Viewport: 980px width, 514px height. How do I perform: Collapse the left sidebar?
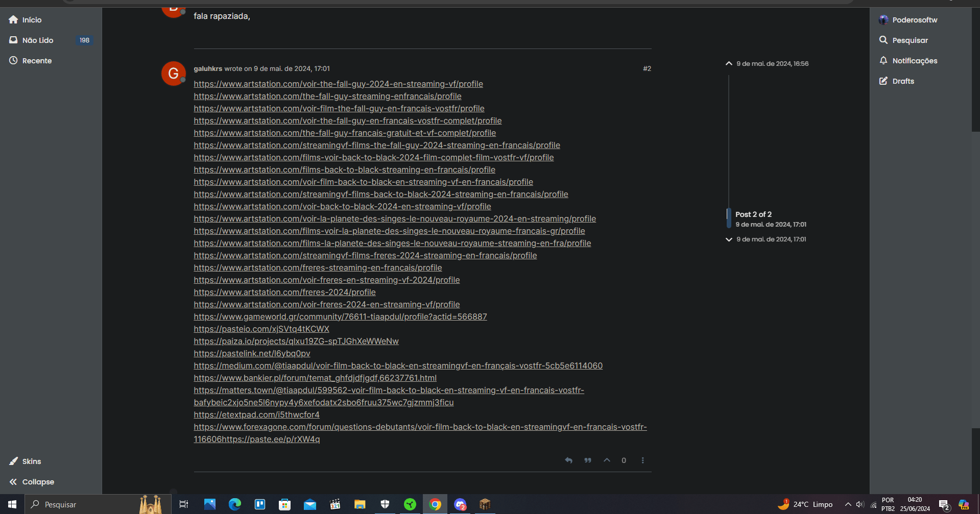[32, 482]
